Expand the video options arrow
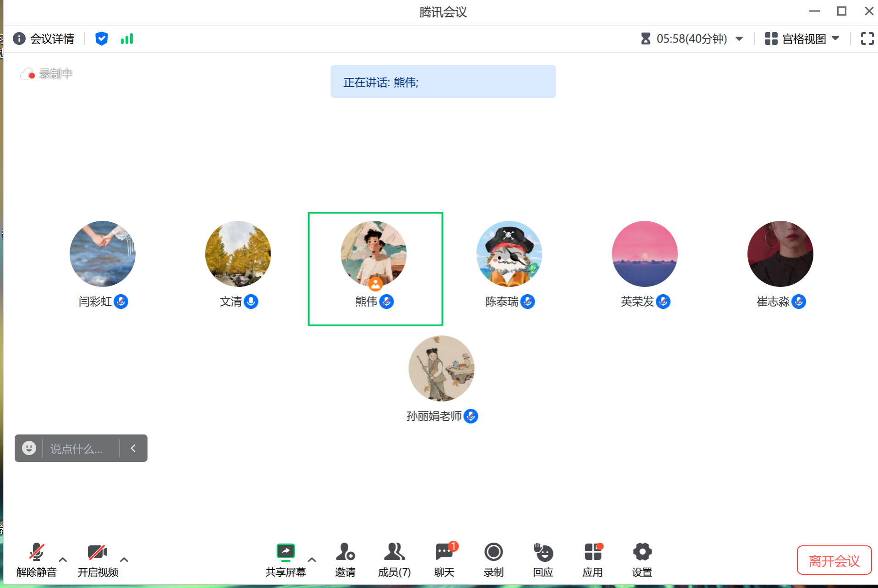 124,560
